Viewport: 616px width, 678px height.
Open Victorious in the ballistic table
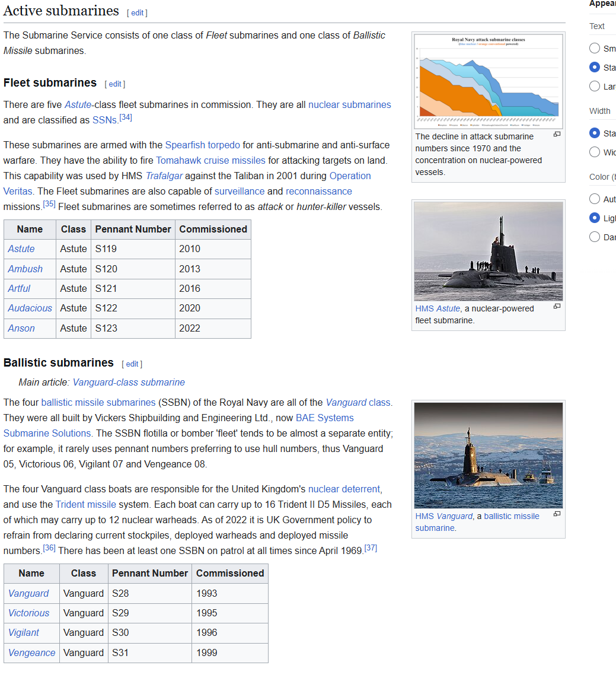pyautogui.click(x=29, y=613)
